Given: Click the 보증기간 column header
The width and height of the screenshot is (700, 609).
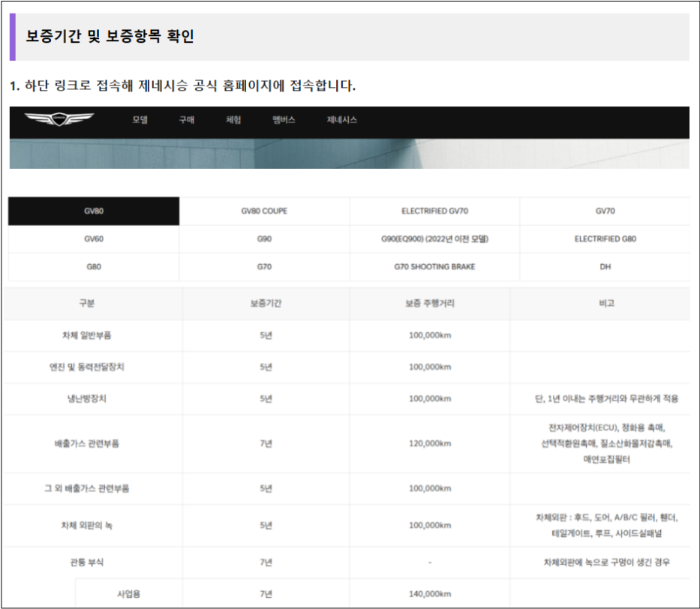Looking at the screenshot, I should coord(266,304).
